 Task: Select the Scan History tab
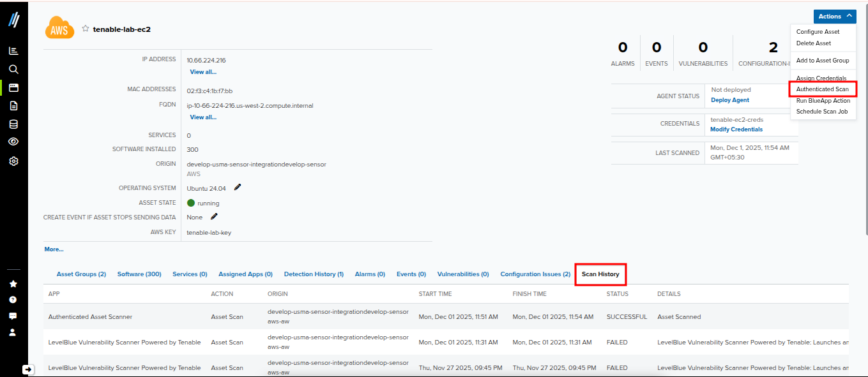(600, 274)
